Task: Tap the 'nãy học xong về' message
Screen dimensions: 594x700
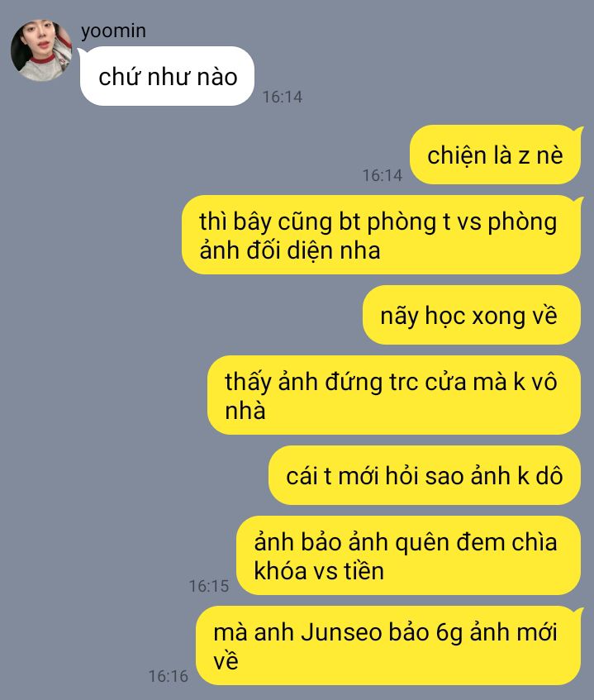Action: click(472, 315)
